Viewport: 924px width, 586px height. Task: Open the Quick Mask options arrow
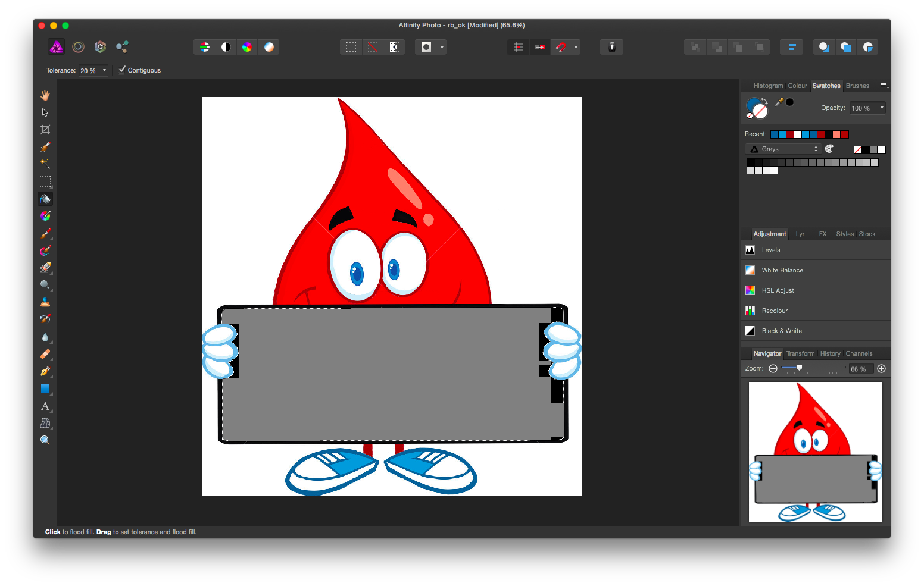coord(442,47)
